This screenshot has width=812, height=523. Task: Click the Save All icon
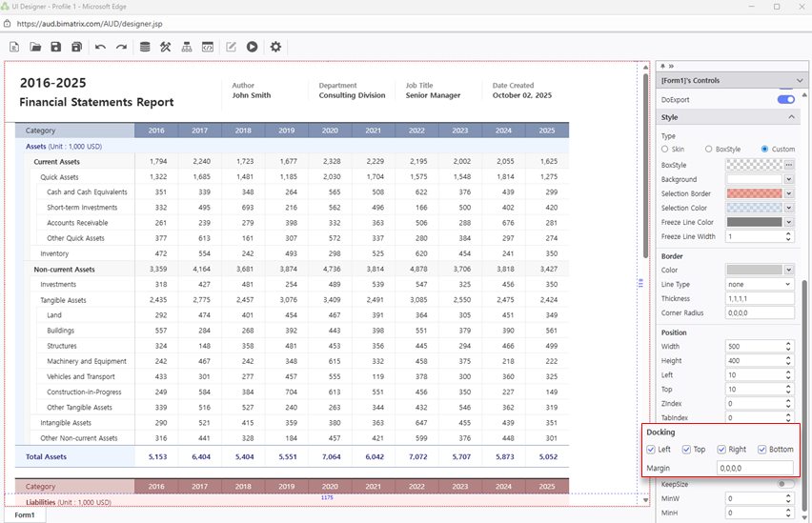(x=77, y=47)
